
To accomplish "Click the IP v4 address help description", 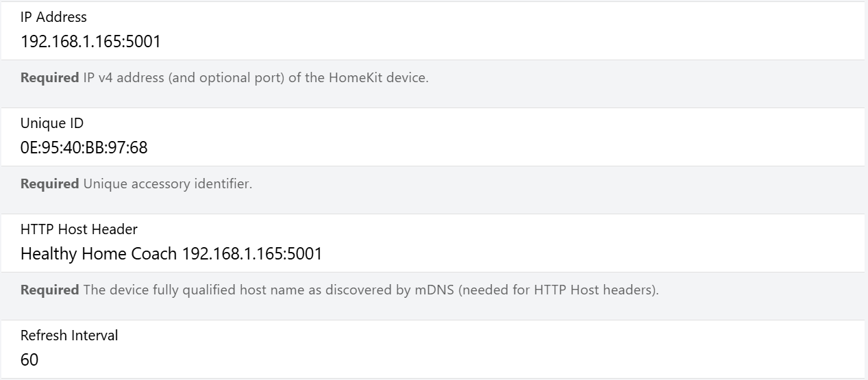I will 255,78.
